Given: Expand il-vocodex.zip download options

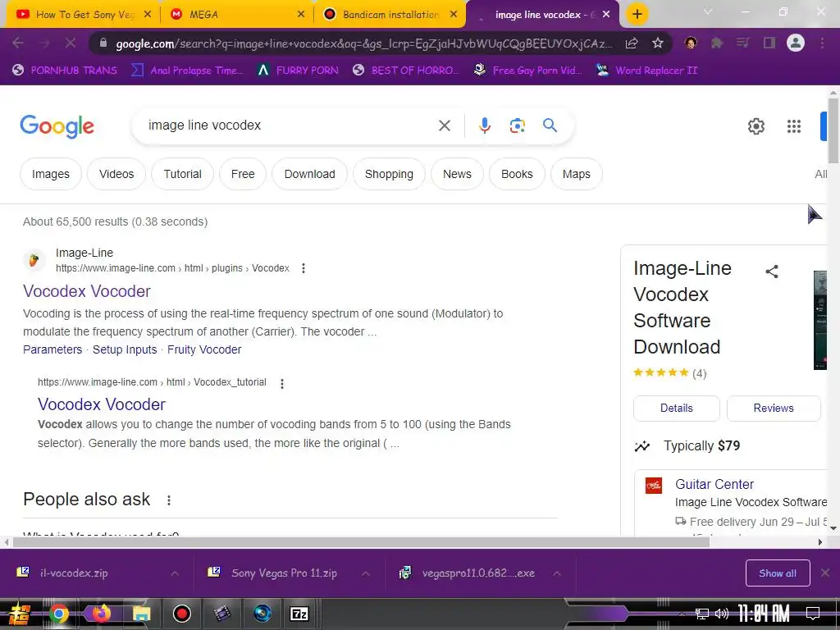Looking at the screenshot, I should click(x=175, y=573).
